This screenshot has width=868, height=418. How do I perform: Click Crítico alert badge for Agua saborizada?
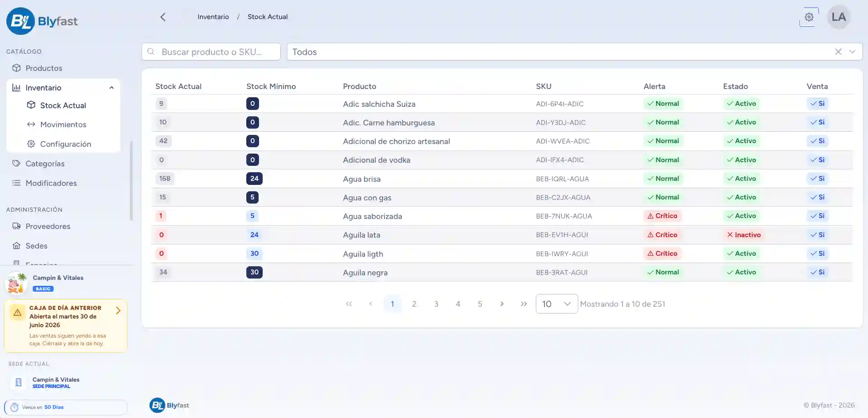(x=662, y=216)
